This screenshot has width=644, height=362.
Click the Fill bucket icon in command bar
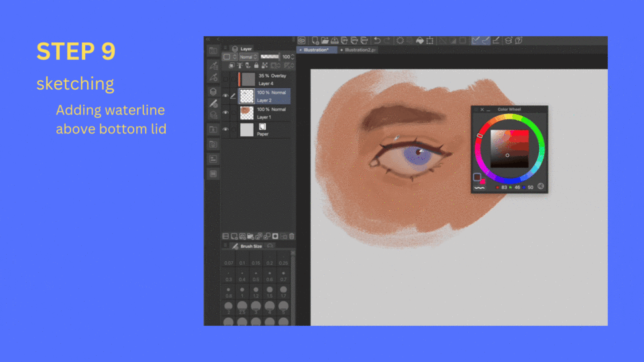pyautogui.click(x=420, y=40)
